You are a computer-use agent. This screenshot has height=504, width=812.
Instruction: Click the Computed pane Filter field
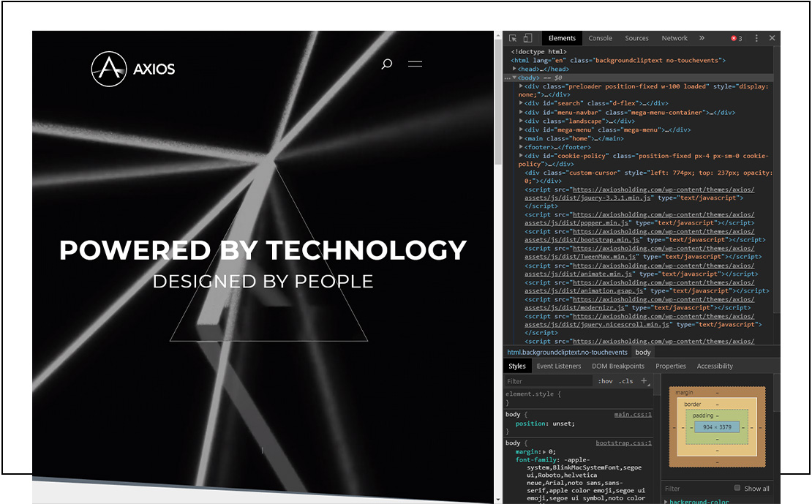696,489
